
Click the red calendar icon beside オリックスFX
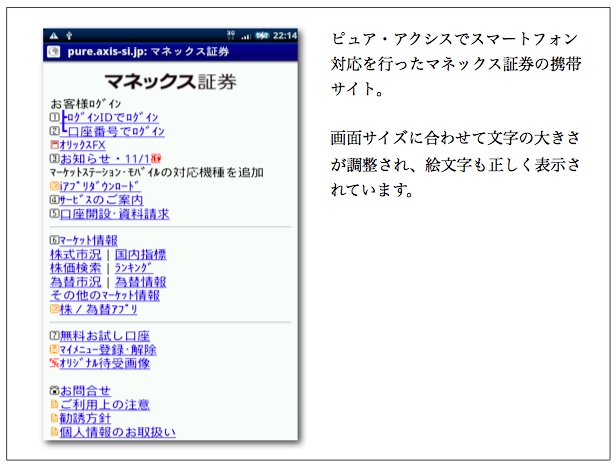tap(55, 145)
